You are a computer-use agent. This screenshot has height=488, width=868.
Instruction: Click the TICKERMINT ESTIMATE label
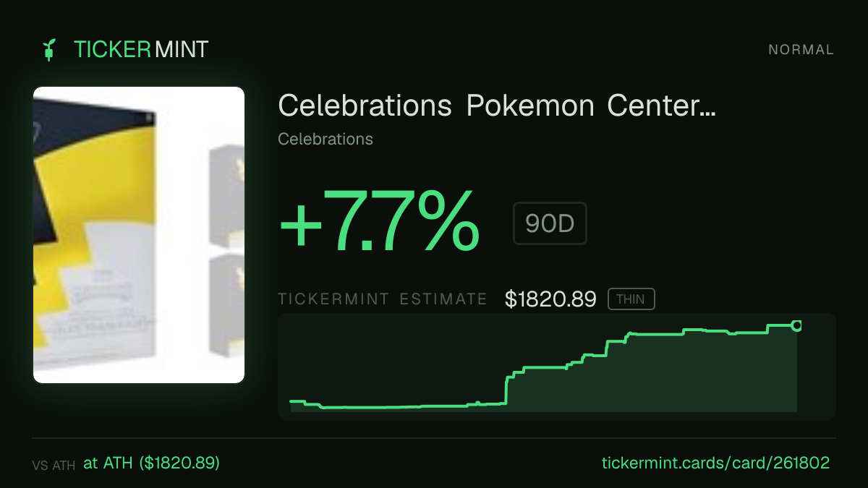pos(383,299)
